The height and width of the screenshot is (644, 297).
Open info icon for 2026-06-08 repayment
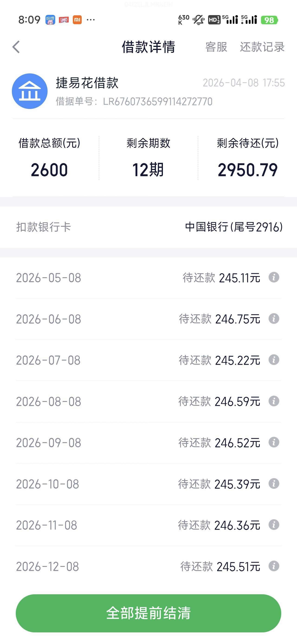coord(274,319)
